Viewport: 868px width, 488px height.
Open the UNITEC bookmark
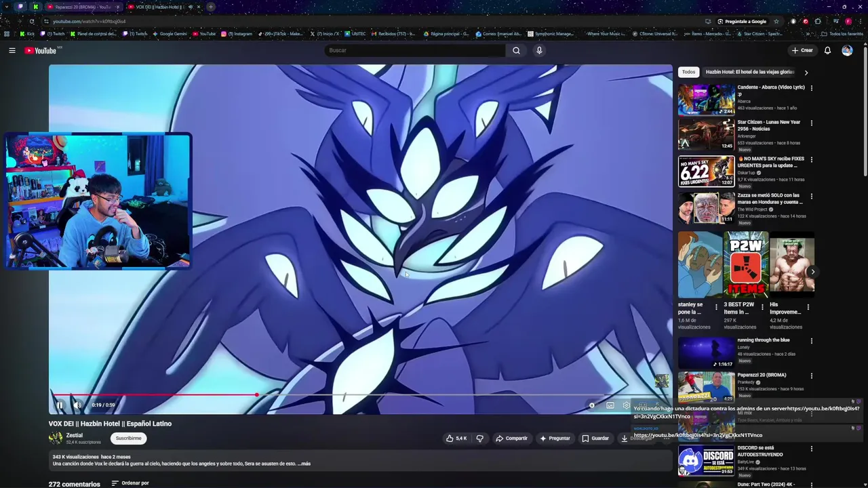355,33
